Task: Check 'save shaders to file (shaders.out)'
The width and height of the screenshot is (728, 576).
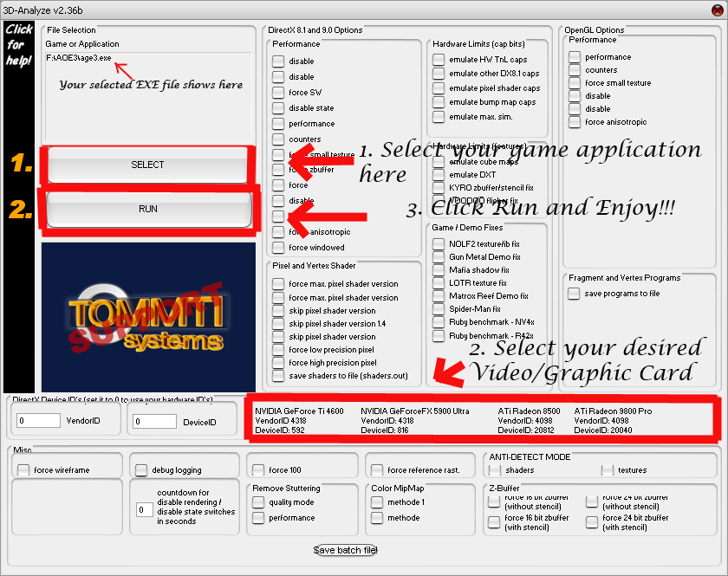Action: (x=278, y=376)
